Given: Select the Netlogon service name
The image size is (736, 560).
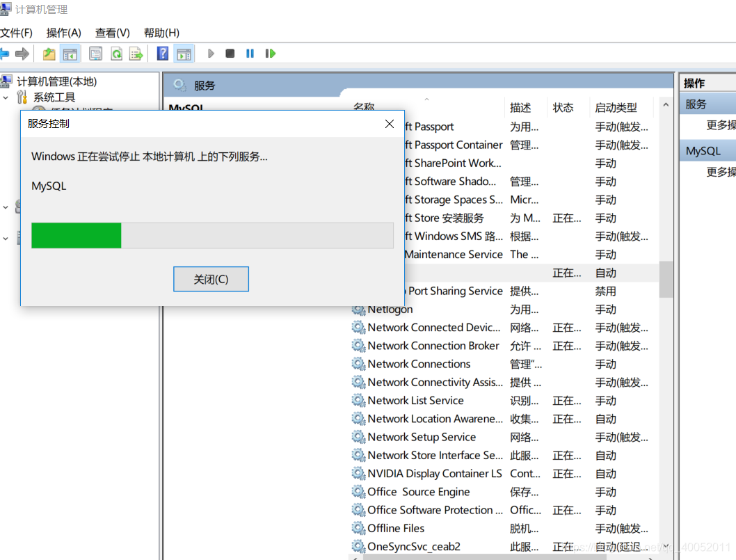Looking at the screenshot, I should 390,310.
